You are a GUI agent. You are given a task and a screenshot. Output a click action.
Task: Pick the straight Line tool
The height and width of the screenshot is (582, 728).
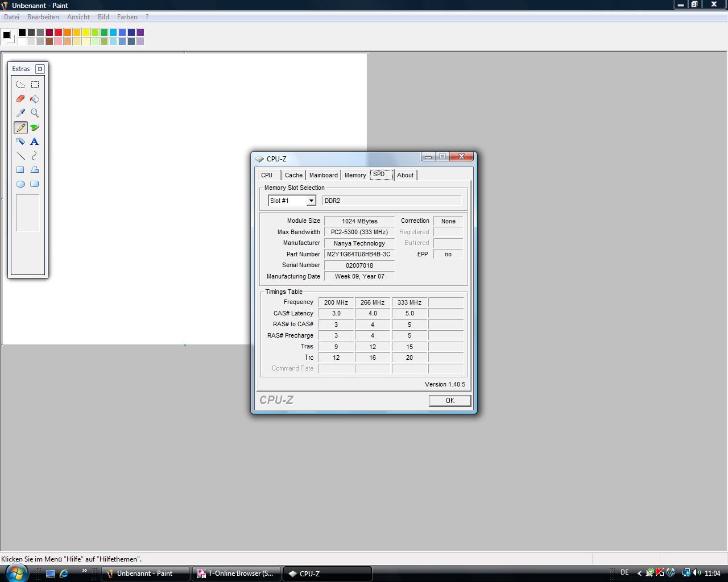pos(20,156)
